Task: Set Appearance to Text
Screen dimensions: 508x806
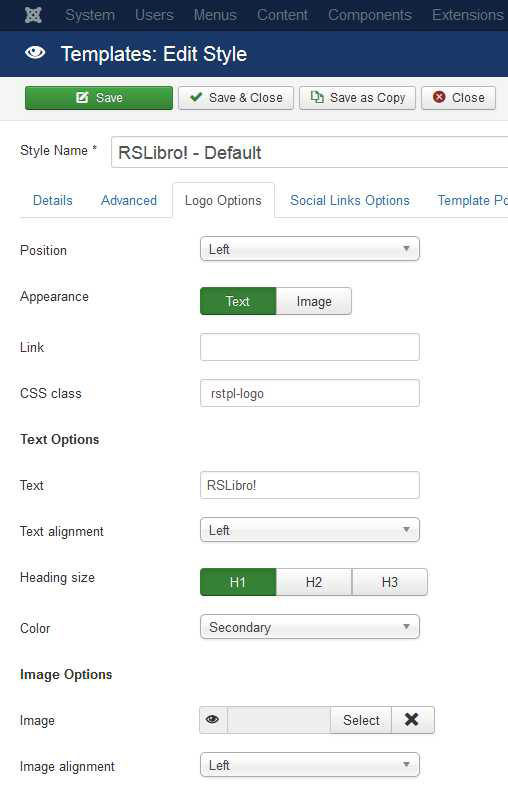Action: 238,301
